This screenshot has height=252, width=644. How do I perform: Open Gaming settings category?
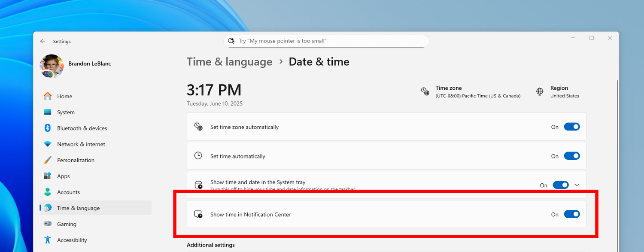[x=95, y=224]
